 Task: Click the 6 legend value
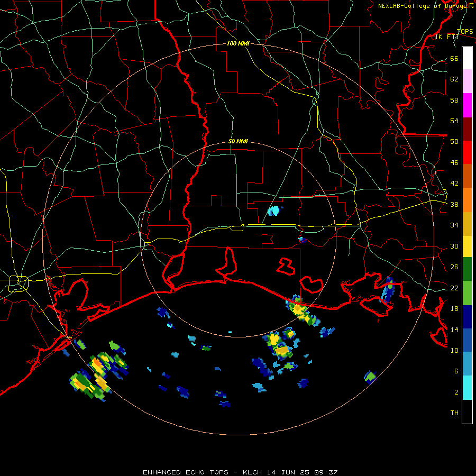pos(456,371)
